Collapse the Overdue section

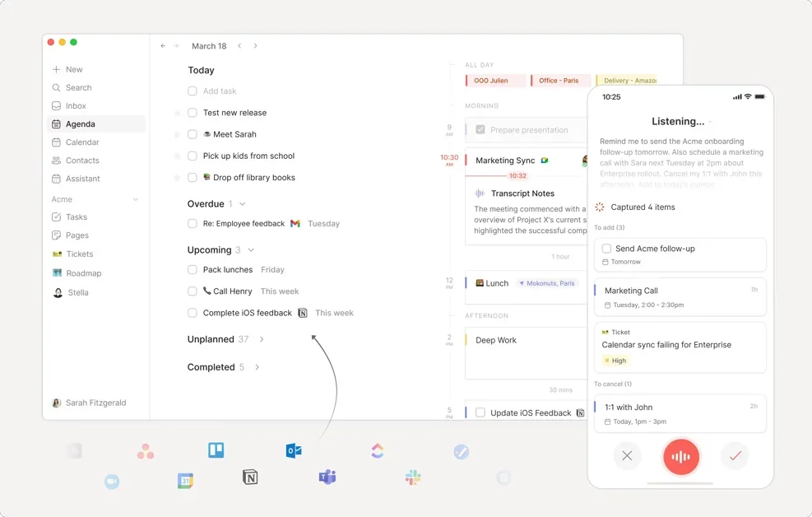point(243,204)
